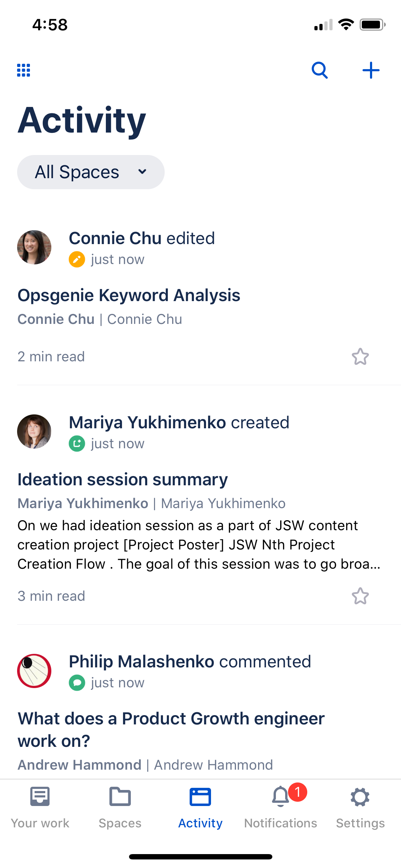Tap the green comment bubble badge icon

pyautogui.click(x=77, y=683)
